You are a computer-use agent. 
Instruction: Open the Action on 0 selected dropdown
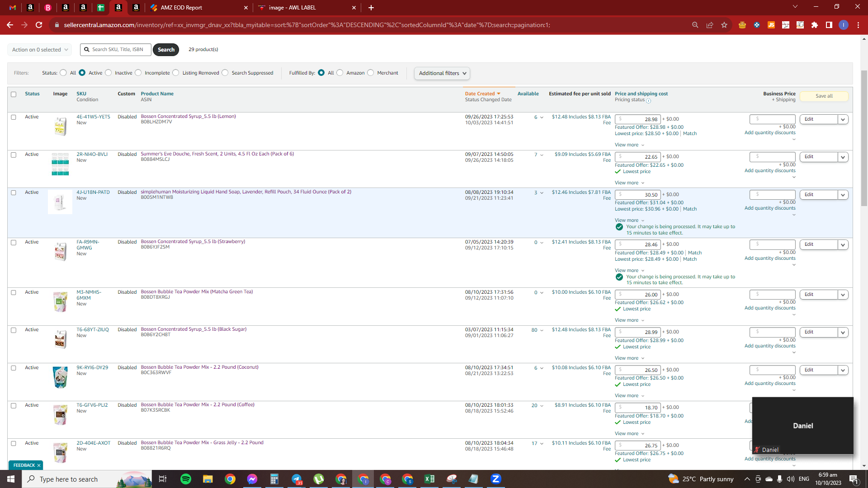click(x=40, y=50)
